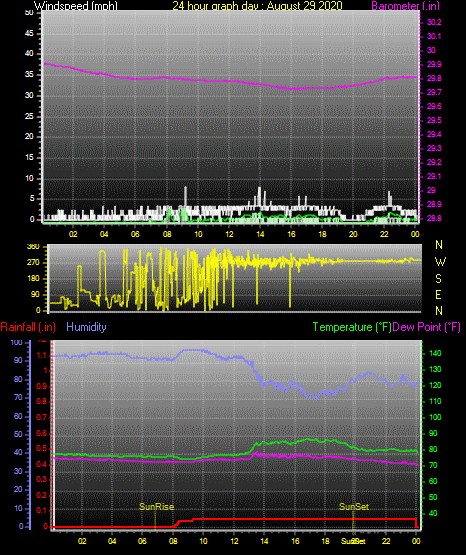Click the 'Humidity' legend label

point(86,327)
